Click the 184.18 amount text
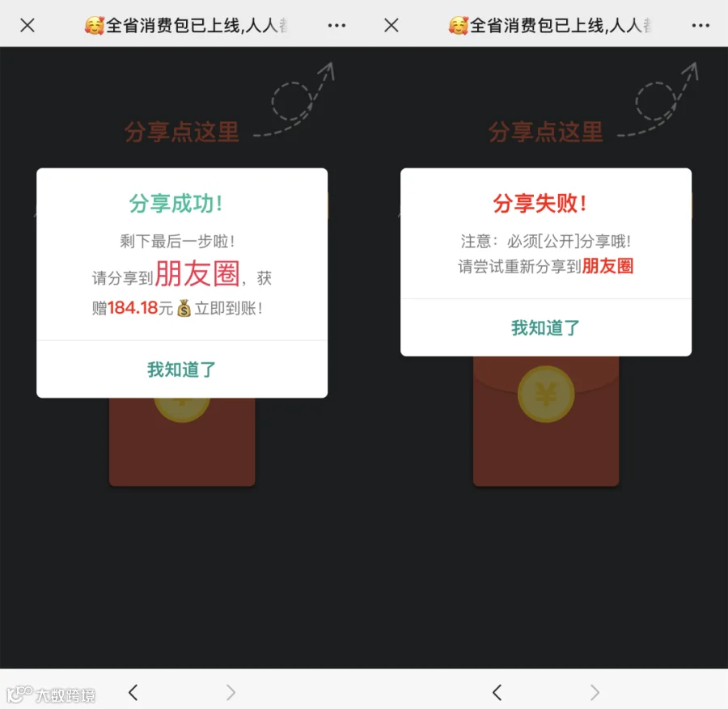 [x=133, y=308]
